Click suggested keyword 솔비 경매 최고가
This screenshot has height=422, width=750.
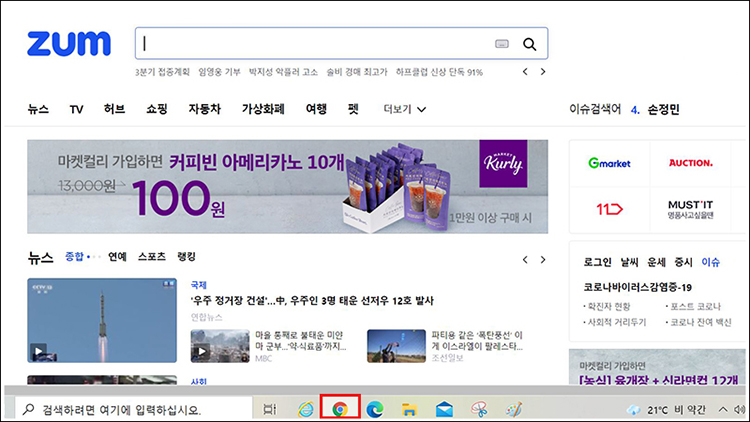coord(357,72)
